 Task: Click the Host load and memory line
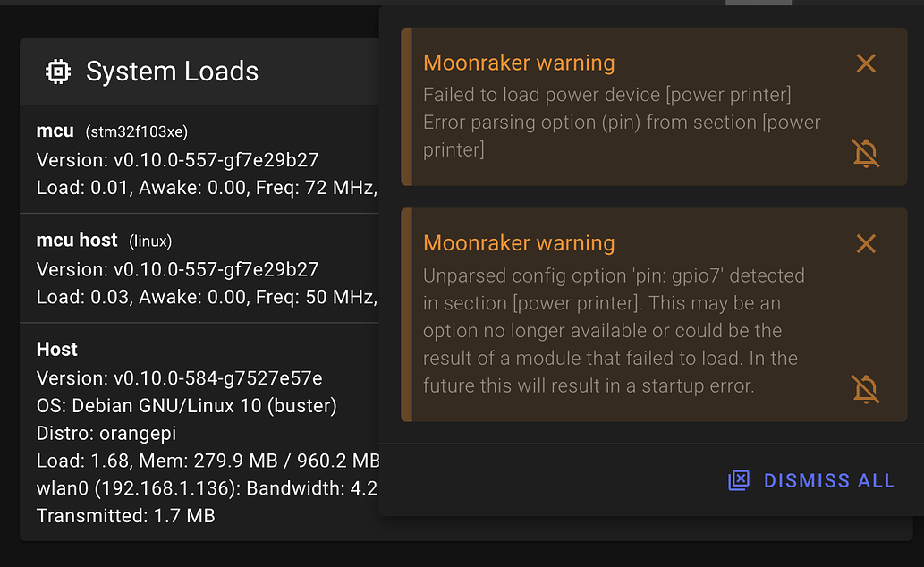[x=208, y=461]
